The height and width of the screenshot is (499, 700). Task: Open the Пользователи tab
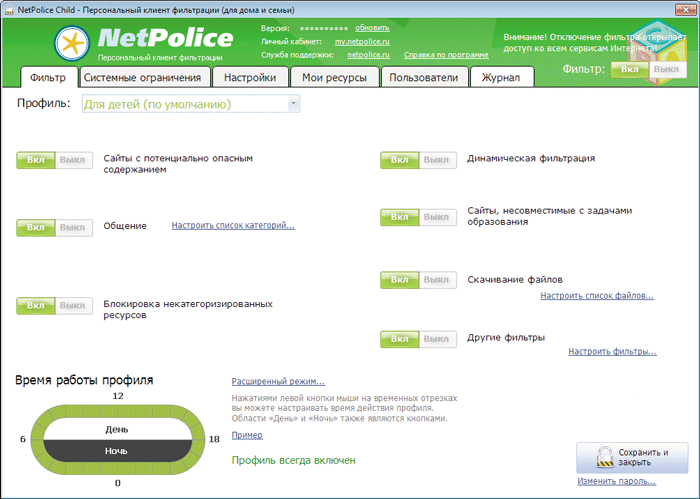424,77
